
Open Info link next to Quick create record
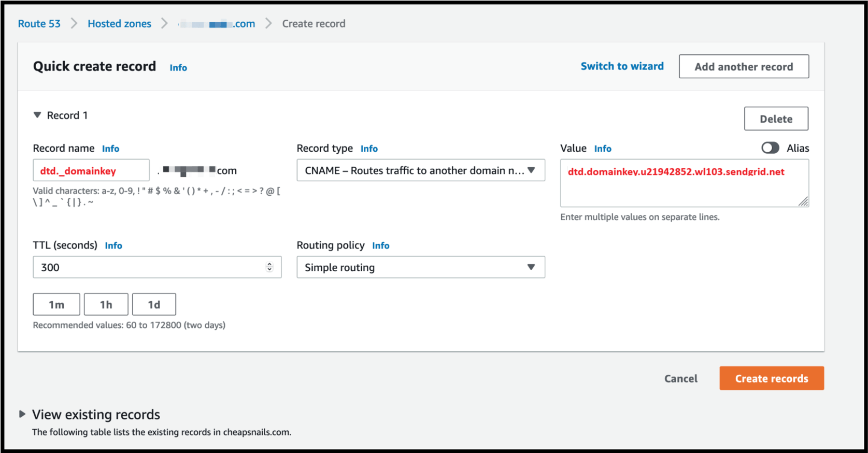pyautogui.click(x=178, y=68)
